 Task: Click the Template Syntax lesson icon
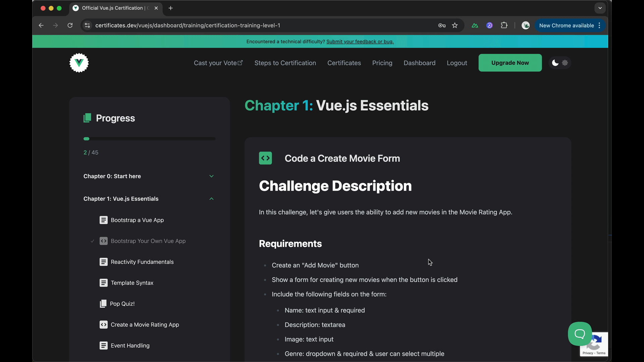pyautogui.click(x=104, y=283)
